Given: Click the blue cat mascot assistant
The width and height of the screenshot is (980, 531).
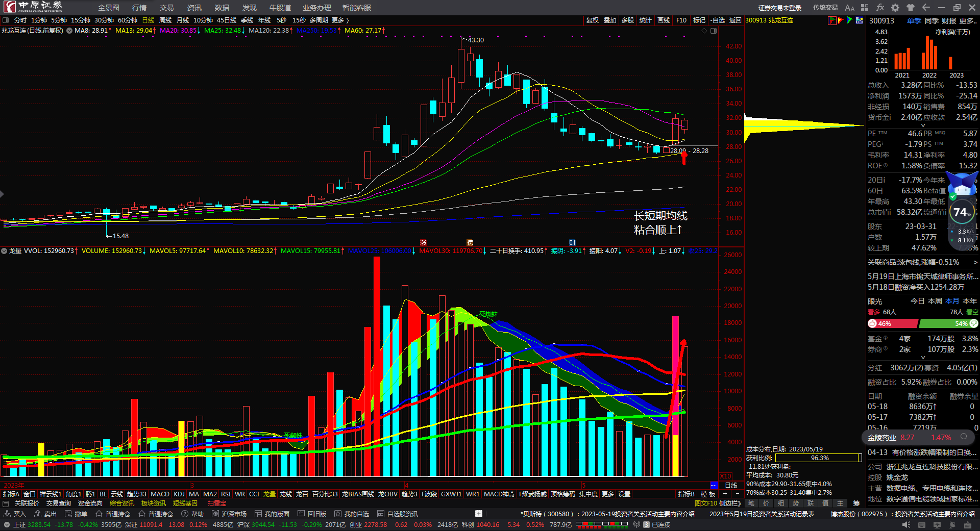Looking at the screenshot, I should tap(962, 185).
